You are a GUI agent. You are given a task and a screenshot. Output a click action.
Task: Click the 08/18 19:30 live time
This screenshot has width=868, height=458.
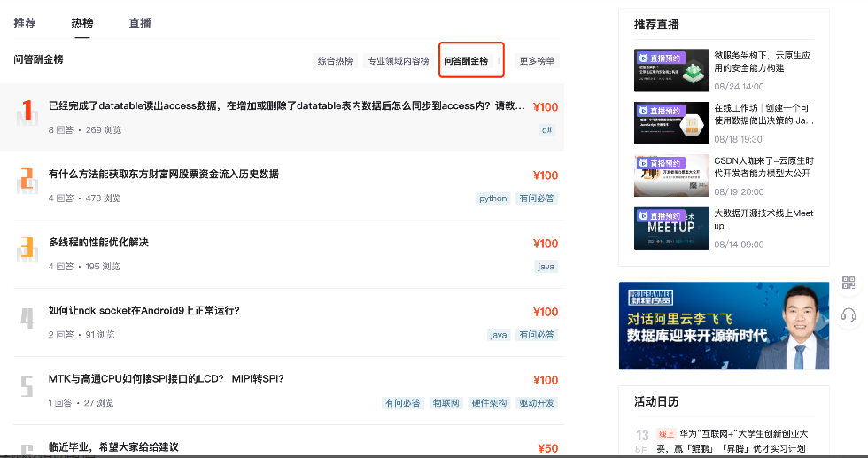(x=738, y=139)
